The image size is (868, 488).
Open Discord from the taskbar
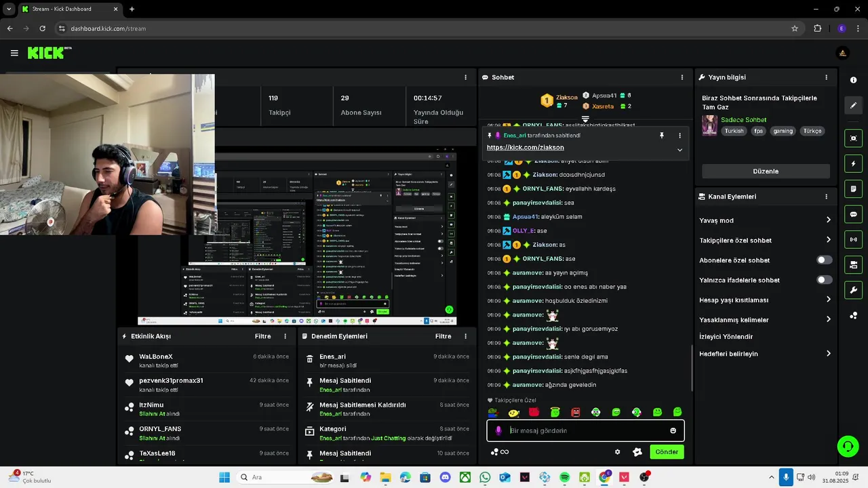(445, 478)
